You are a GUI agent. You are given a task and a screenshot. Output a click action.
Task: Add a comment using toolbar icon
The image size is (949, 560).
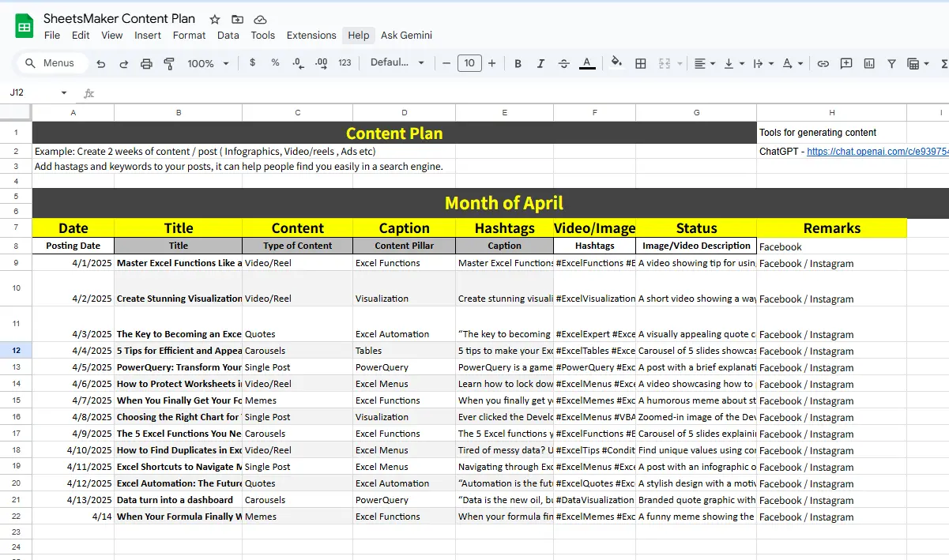846,63
